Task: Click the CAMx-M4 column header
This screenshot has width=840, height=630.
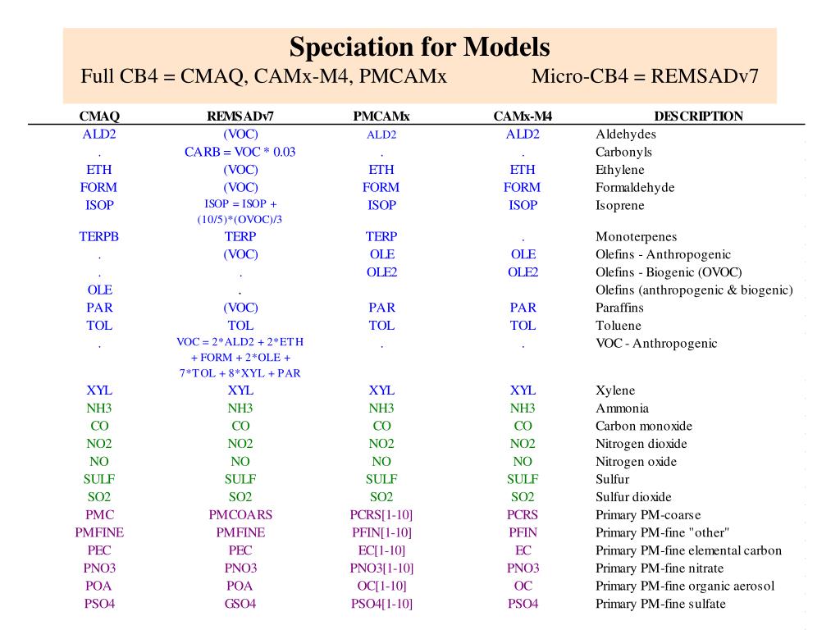Action: tap(523, 116)
